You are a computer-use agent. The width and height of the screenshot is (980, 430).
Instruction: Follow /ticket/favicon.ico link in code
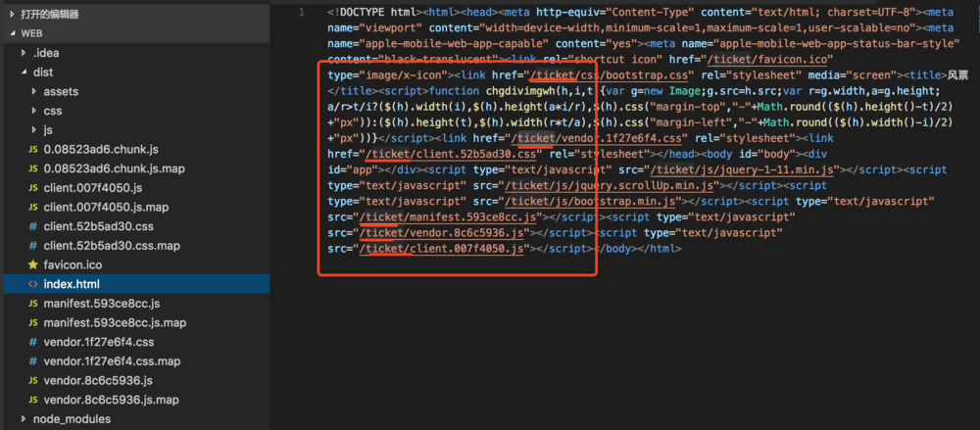[768, 60]
